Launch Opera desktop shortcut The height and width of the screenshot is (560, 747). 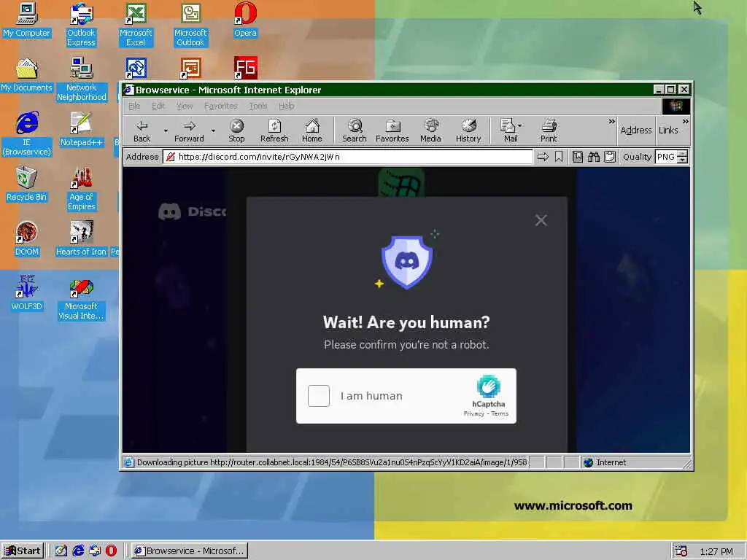click(245, 20)
